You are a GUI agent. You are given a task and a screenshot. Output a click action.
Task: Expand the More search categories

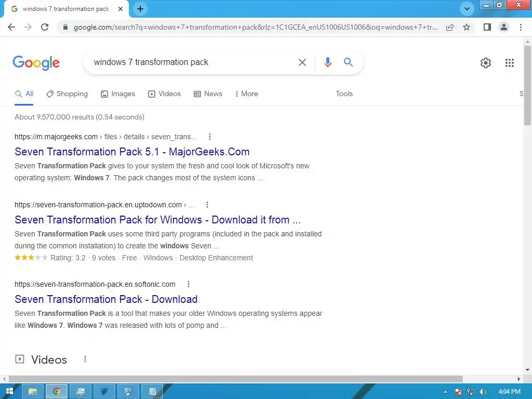click(x=247, y=94)
